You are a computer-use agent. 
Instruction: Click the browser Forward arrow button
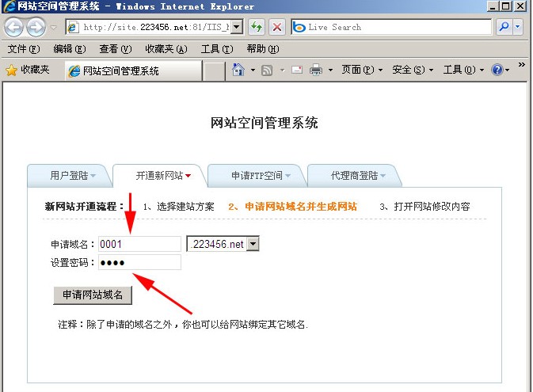[x=36, y=27]
